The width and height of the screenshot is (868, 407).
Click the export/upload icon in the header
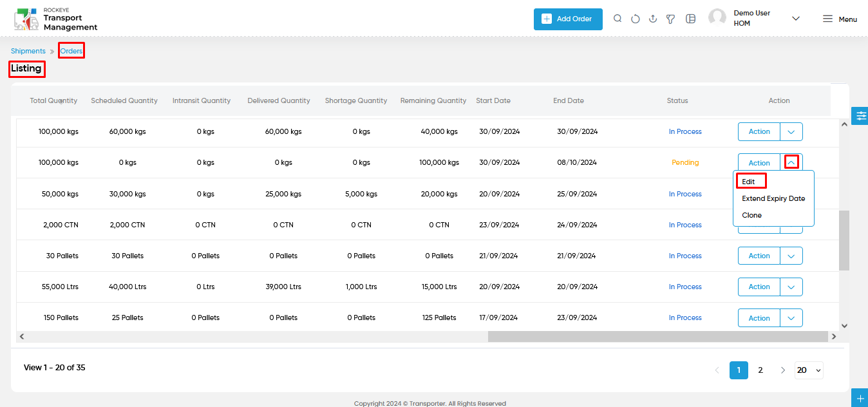[653, 19]
